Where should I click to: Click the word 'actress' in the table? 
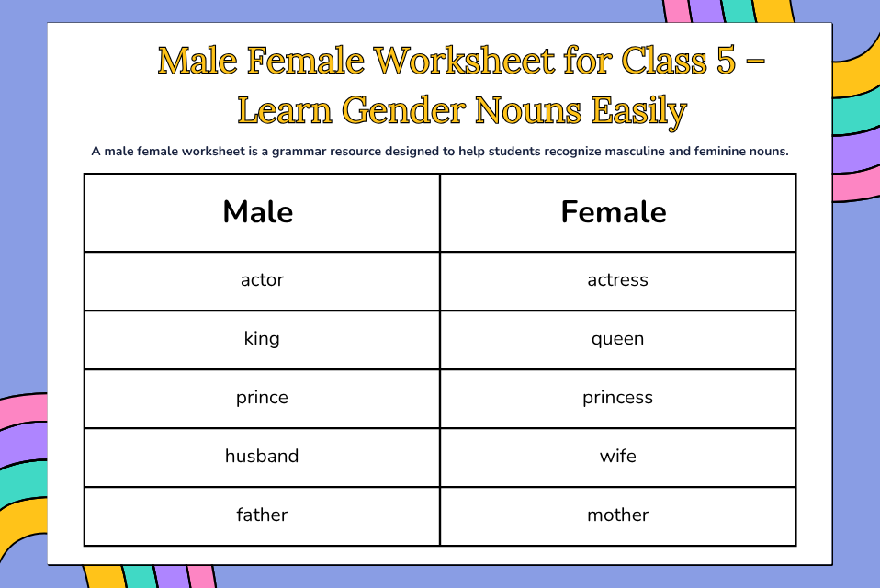click(x=617, y=280)
